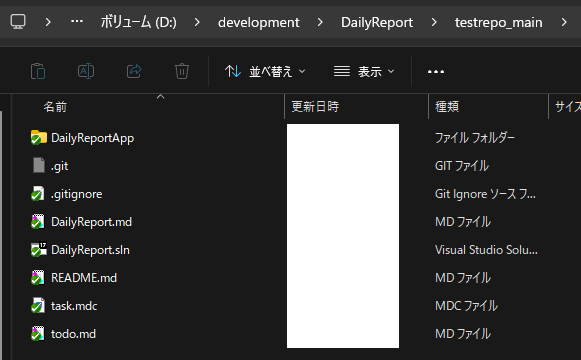Go to testrepo_main in breadcrumb
The height and width of the screenshot is (360, 581).
pyautogui.click(x=498, y=23)
